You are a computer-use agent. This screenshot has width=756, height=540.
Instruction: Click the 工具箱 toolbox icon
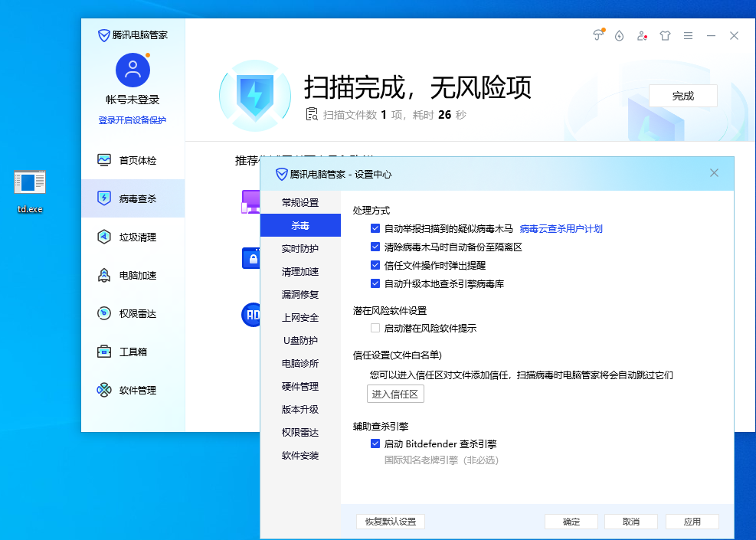click(x=104, y=352)
